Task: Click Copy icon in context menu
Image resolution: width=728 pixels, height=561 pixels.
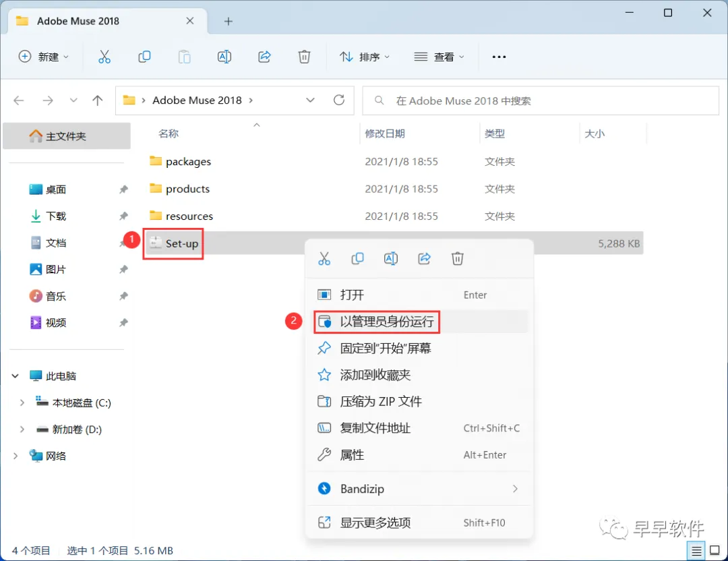Action: pyautogui.click(x=357, y=259)
